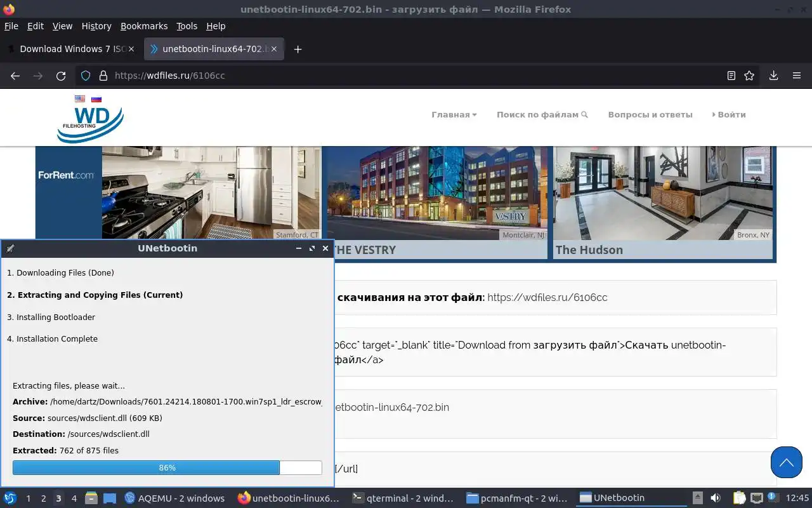The width and height of the screenshot is (812, 508).
Task: Click the https://wdfiles.ru/6106cc download link text
Action: pyautogui.click(x=547, y=297)
